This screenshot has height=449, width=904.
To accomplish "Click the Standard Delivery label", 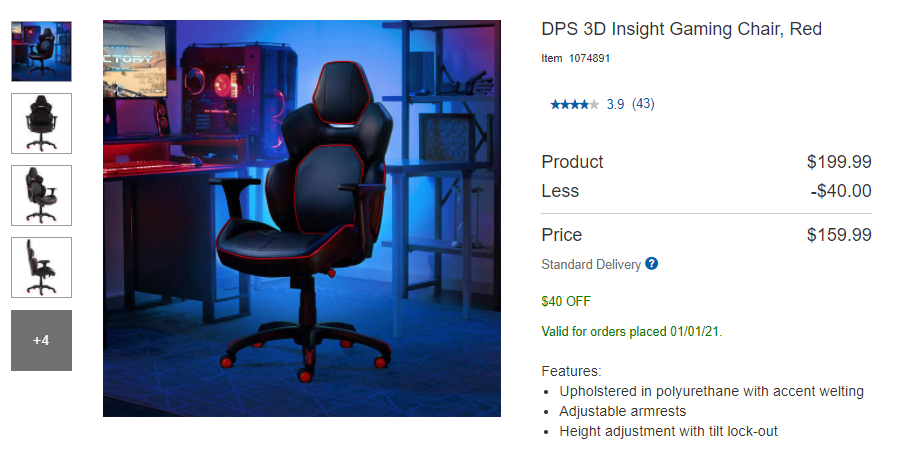I will point(591,265).
